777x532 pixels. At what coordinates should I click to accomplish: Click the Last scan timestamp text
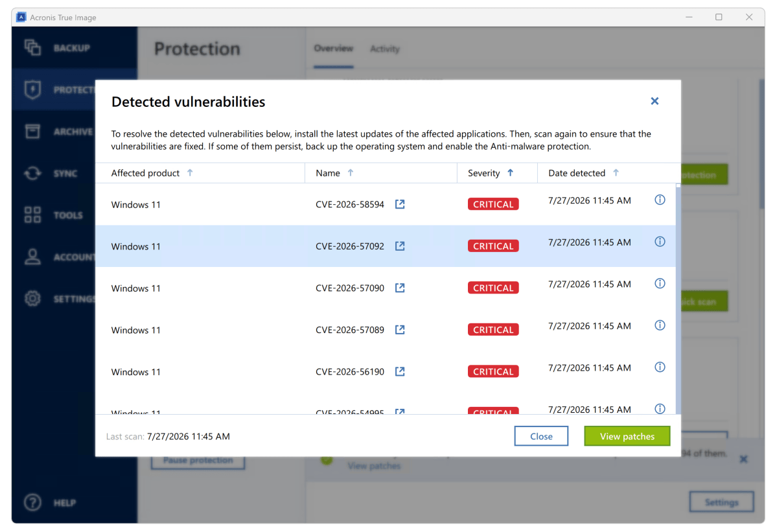pyautogui.click(x=189, y=436)
